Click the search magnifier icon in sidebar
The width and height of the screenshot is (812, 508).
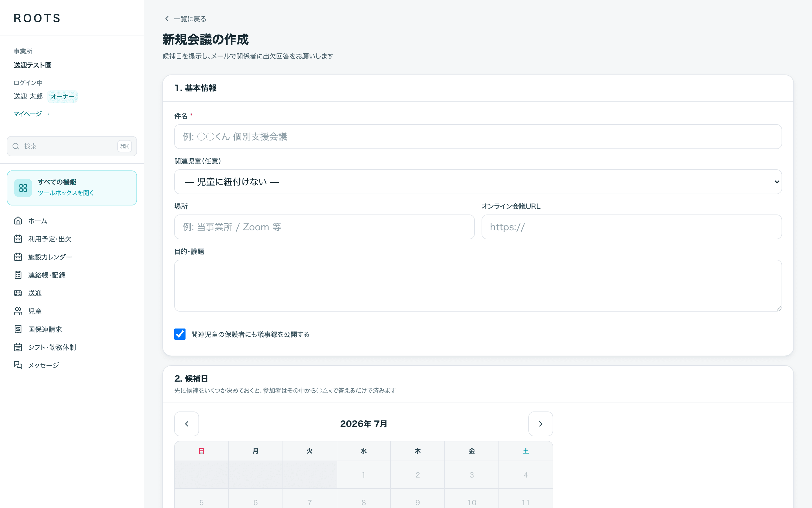pyautogui.click(x=16, y=146)
